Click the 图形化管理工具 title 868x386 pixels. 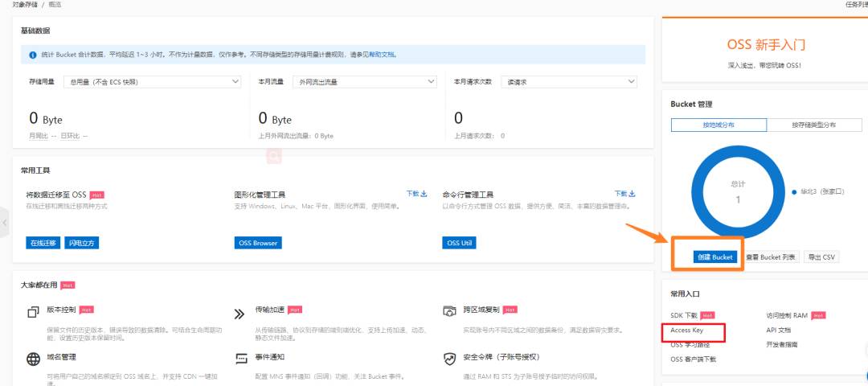260,195
